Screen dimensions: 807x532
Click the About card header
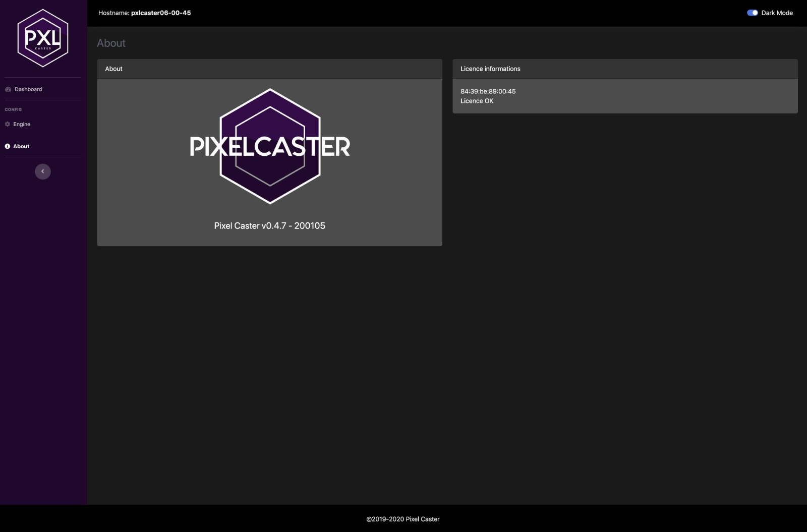point(269,69)
